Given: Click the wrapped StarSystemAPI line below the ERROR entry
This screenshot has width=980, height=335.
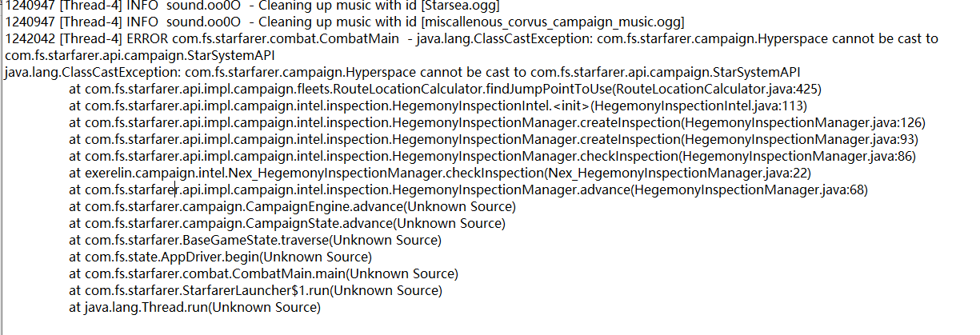Looking at the screenshot, I should [x=139, y=56].
